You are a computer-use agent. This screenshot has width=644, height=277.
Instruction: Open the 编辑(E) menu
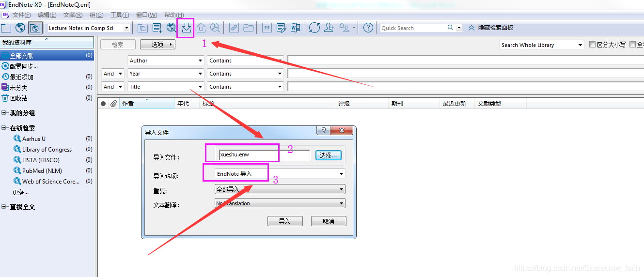point(47,15)
